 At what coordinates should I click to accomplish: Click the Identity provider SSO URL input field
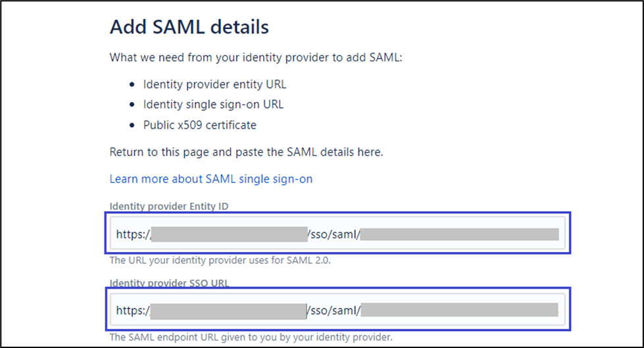[x=337, y=309]
